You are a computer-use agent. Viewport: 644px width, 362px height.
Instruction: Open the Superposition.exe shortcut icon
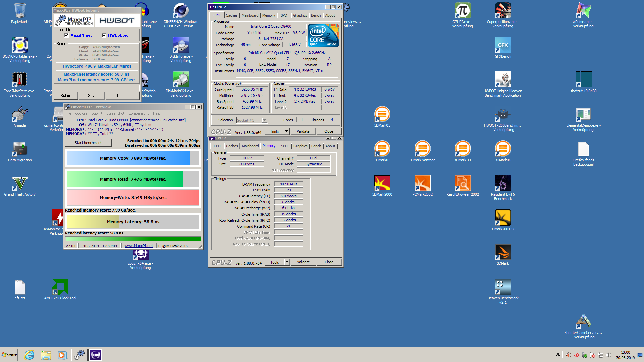tap(503, 15)
